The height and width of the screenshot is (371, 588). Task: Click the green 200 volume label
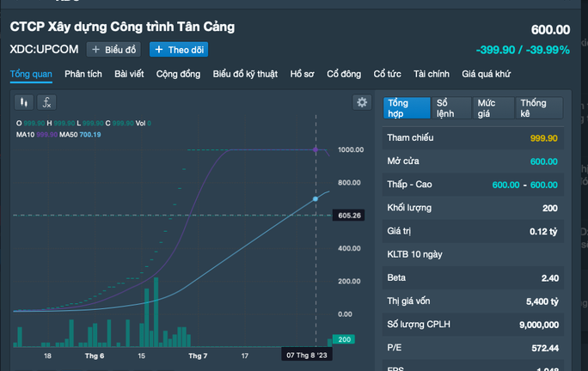[344, 339]
